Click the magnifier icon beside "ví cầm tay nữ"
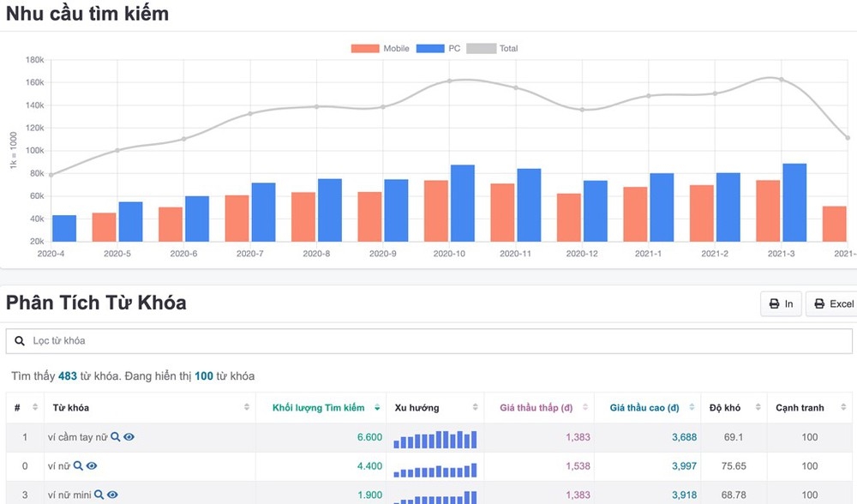 (x=116, y=437)
